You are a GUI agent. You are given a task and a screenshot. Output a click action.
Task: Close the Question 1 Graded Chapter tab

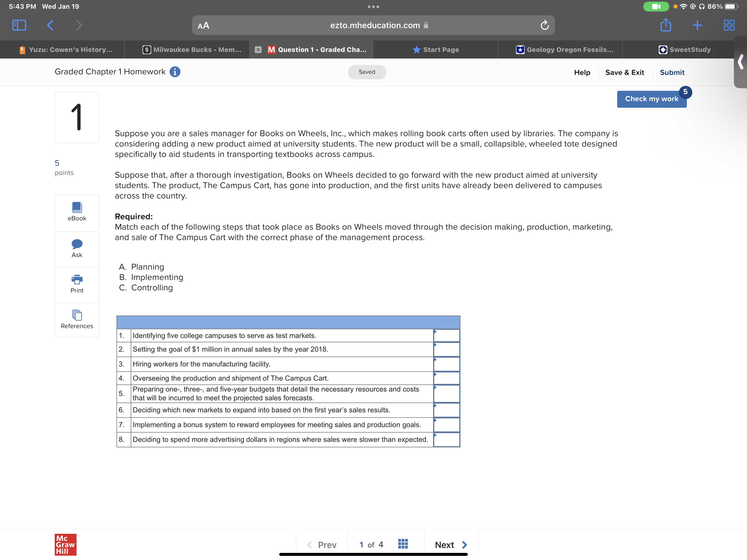tap(258, 50)
